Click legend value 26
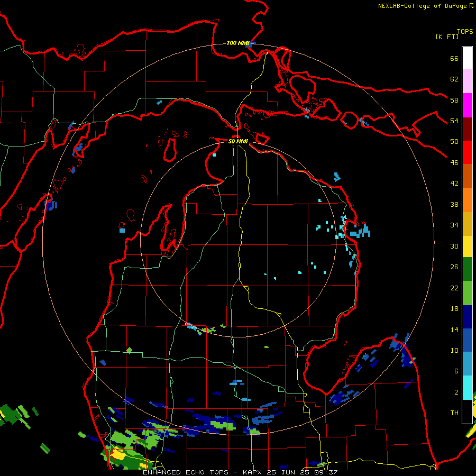Screen dimensions: 476x476 point(454,267)
